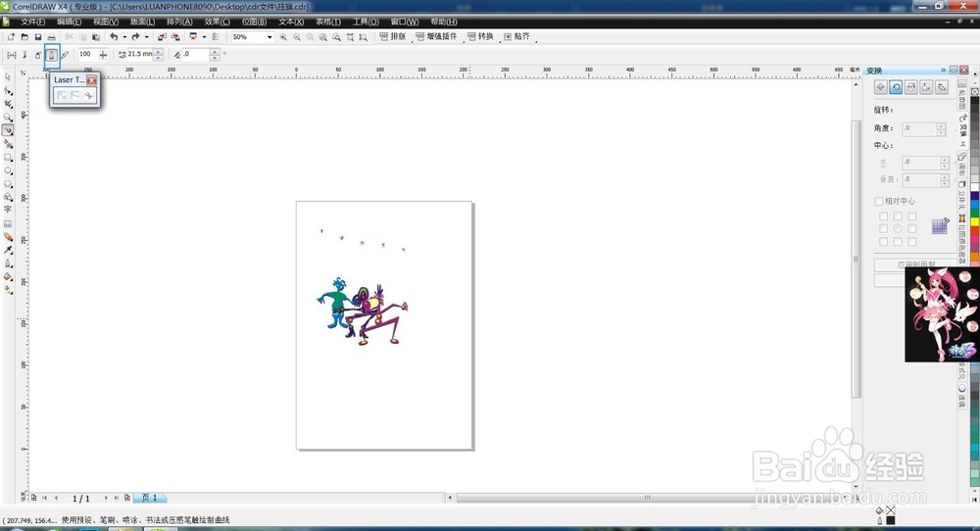Click the Zoom in magnifier icon
The image size is (980, 531).
point(283,37)
